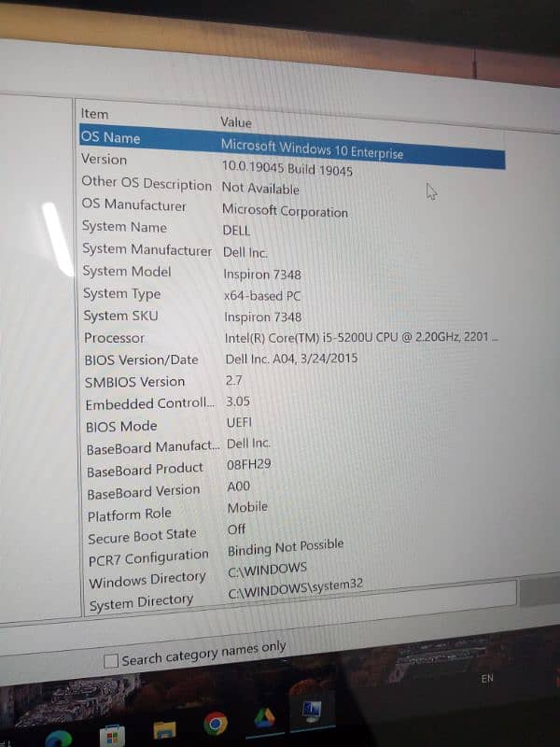Click the Binding Not Possible value

286,547
